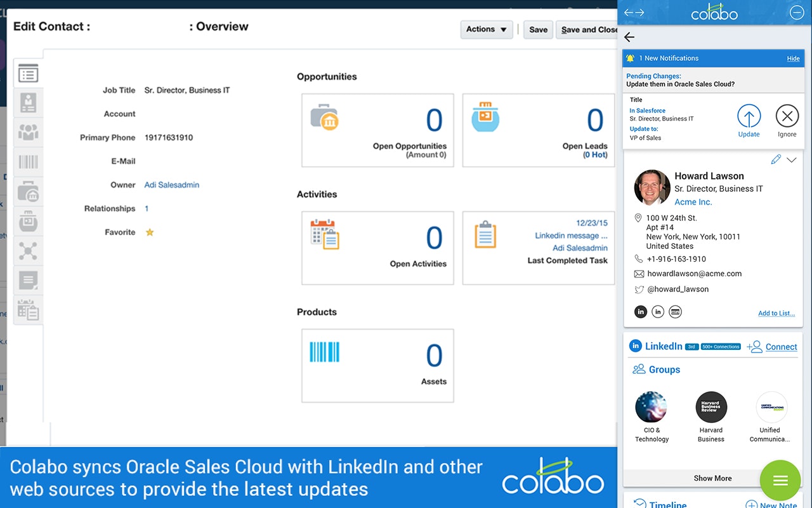Click the @howard_lawson Twitter handle
Viewport: 812px width, 508px height.
point(678,289)
